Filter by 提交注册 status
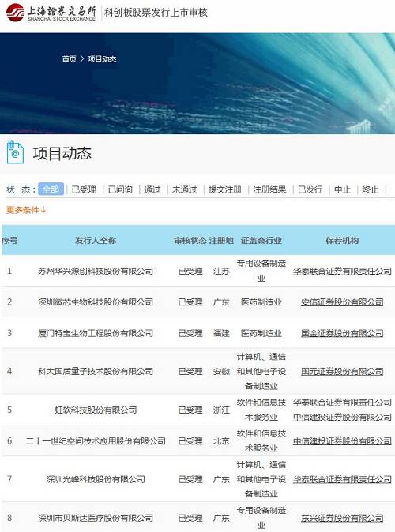The image size is (395, 532). click(x=225, y=189)
